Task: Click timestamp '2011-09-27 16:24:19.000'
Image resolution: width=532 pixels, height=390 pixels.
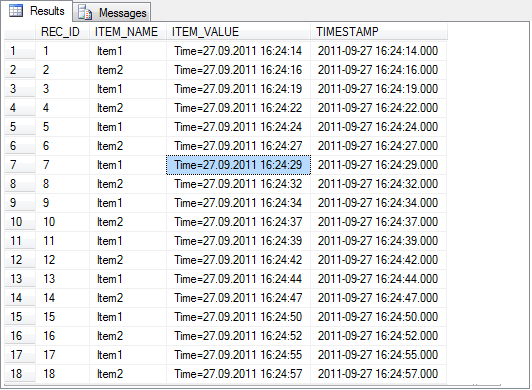Action: coord(379,89)
